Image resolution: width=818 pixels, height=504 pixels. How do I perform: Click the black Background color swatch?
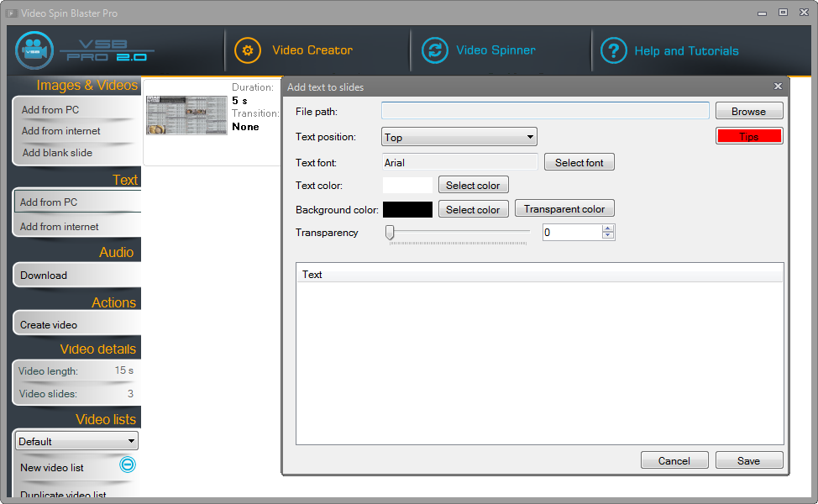(x=407, y=209)
